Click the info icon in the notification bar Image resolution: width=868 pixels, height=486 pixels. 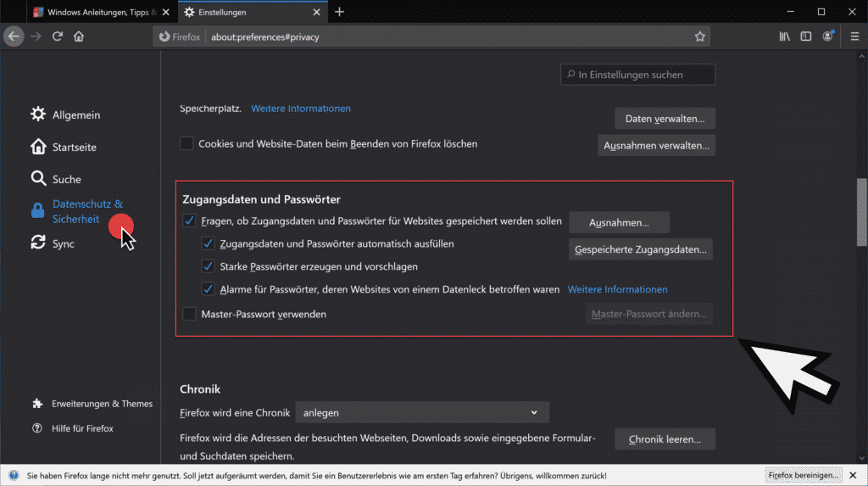click(14, 476)
